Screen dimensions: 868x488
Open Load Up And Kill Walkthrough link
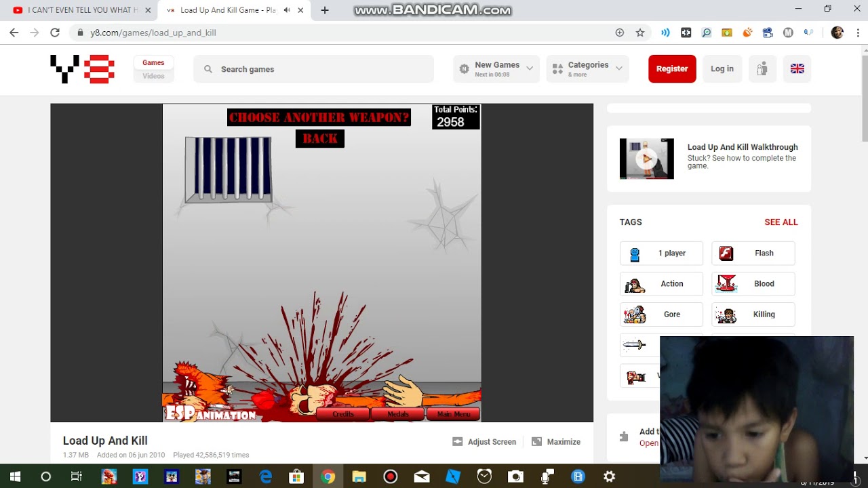(x=743, y=147)
